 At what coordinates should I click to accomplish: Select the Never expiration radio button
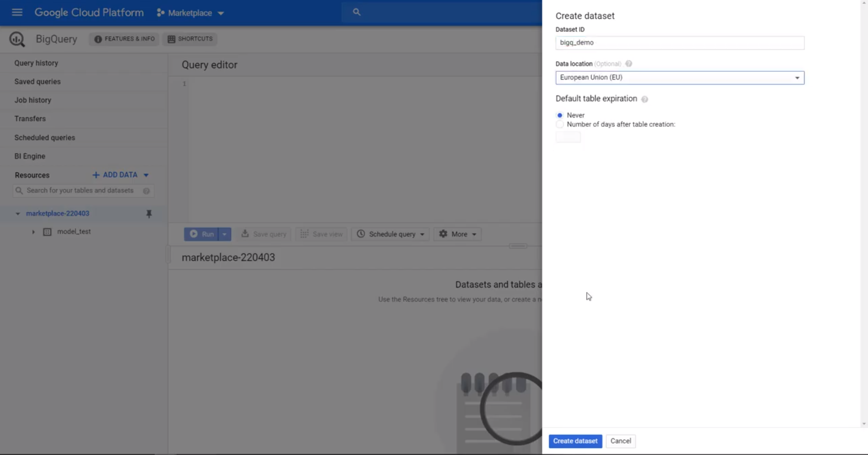pyautogui.click(x=560, y=115)
